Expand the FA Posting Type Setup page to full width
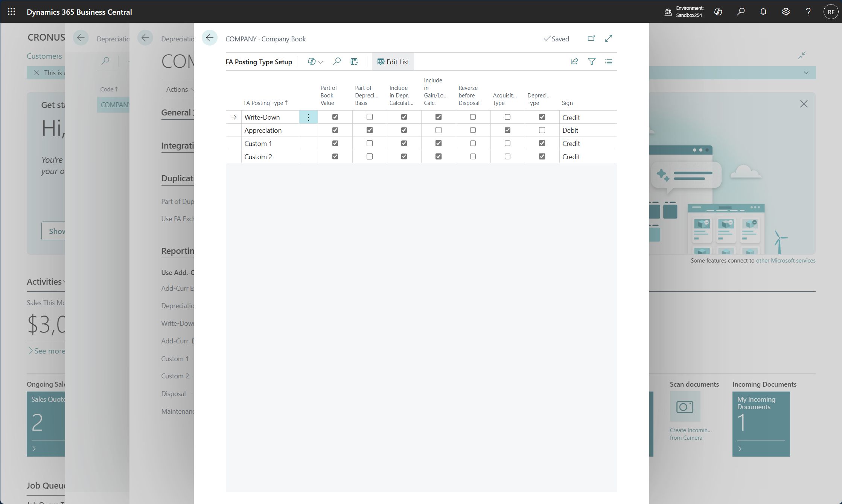The image size is (842, 504). pos(609,38)
